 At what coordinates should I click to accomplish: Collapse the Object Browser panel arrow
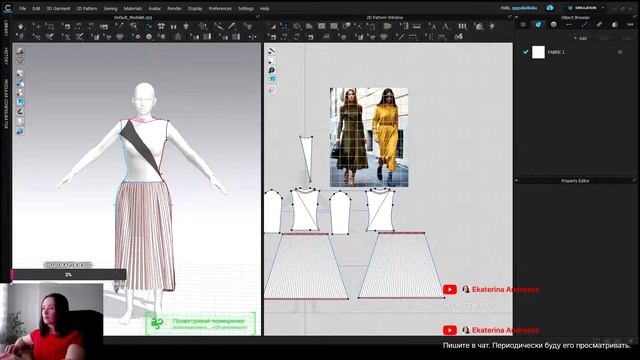(516, 18)
